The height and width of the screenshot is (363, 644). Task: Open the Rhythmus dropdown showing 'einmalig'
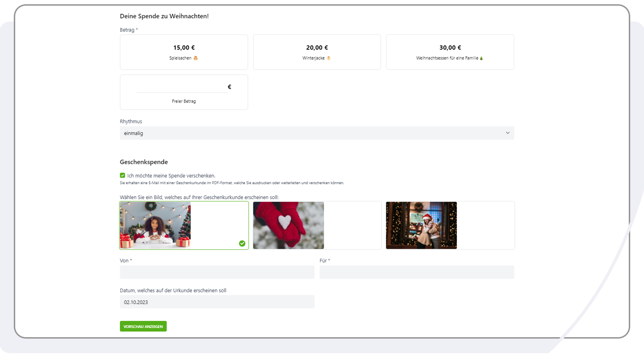pos(317,133)
